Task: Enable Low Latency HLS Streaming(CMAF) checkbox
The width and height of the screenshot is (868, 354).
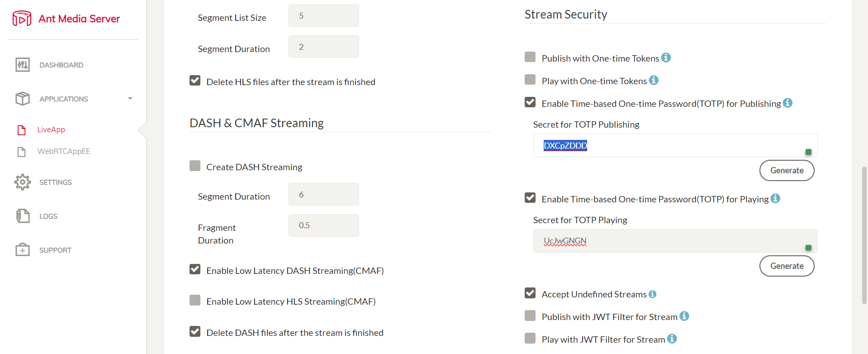Action: (x=195, y=300)
